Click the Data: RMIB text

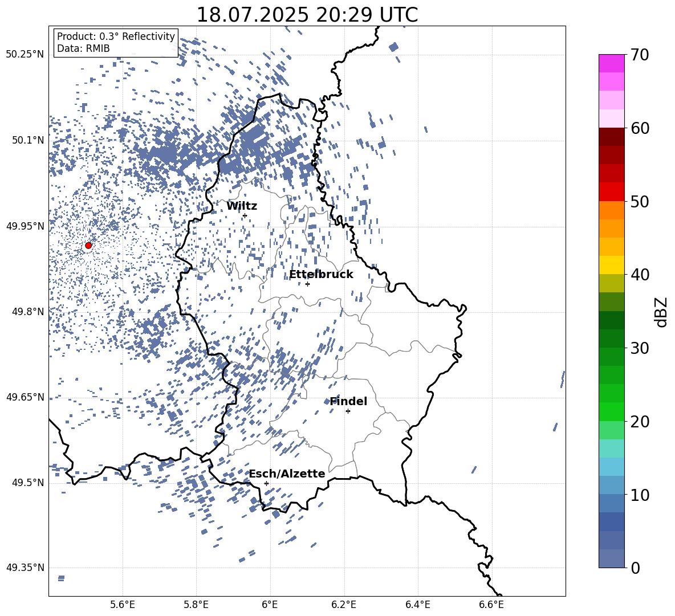(x=83, y=48)
